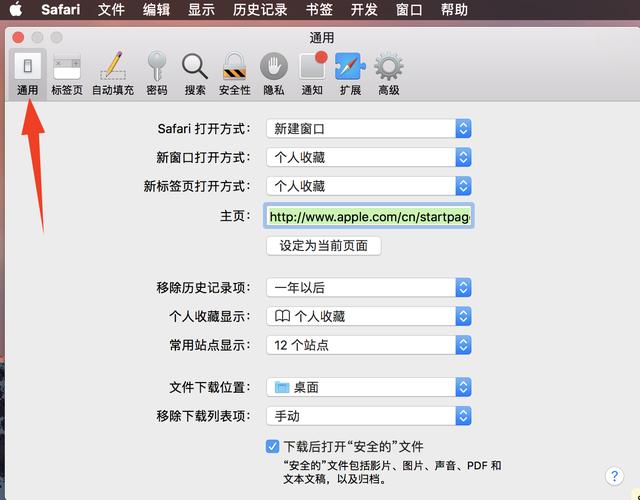Image resolution: width=640 pixels, height=500 pixels.
Task: Open the Safari application menu
Action: pos(60,9)
